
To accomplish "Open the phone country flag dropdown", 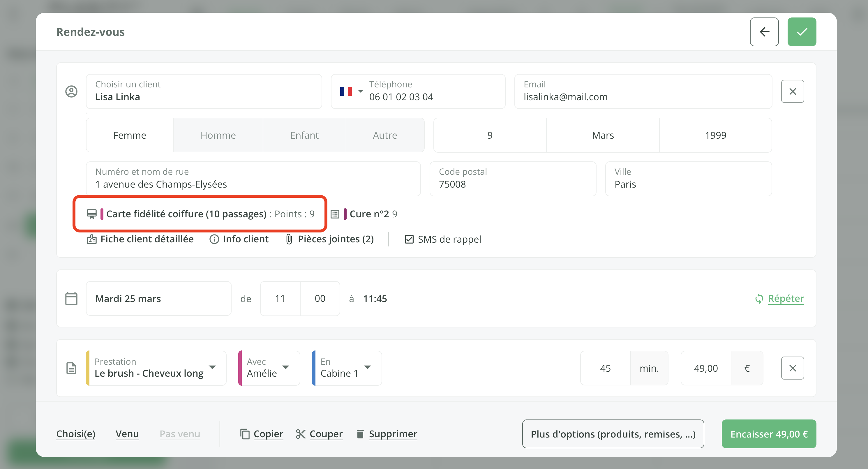I will (351, 91).
